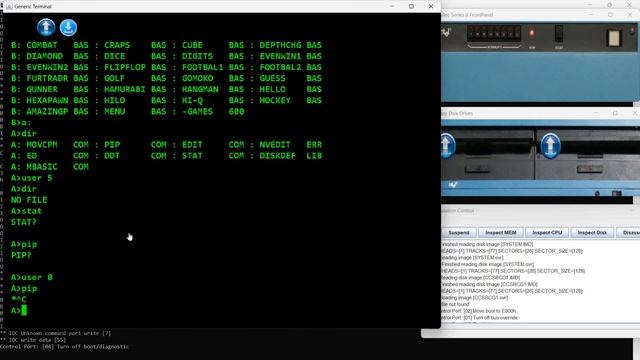Eject disk from left floppy drive
The height and width of the screenshot is (360, 640).
coord(447,145)
